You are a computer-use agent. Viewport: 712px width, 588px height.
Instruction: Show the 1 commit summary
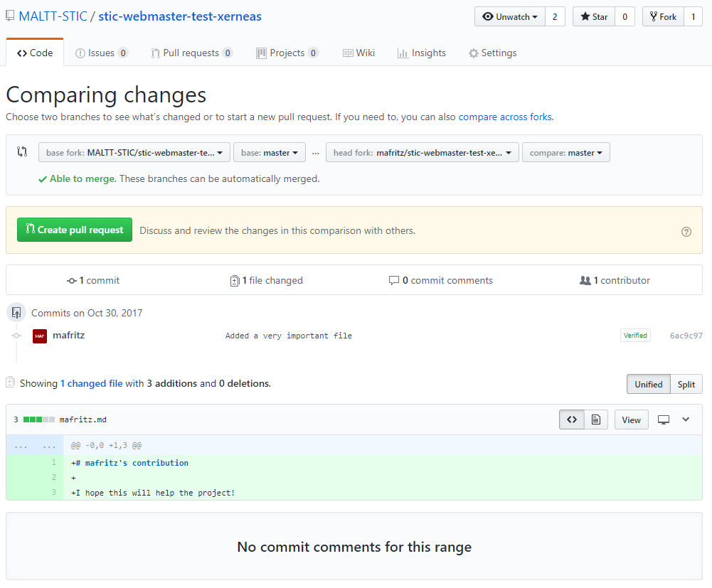coord(93,280)
